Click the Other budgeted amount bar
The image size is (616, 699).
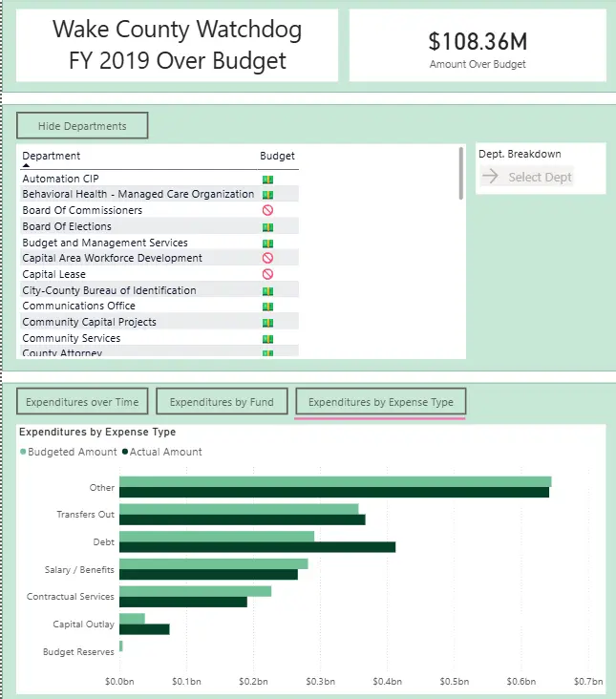click(335, 481)
